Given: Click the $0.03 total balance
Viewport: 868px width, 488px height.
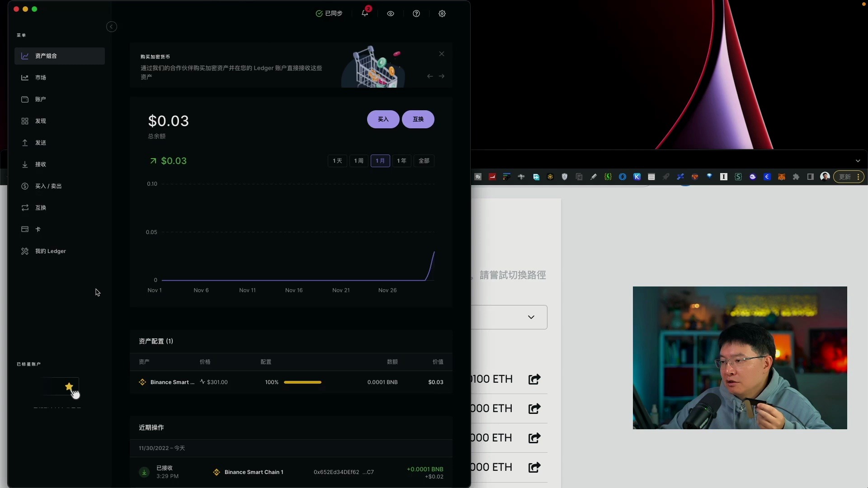Looking at the screenshot, I should point(169,121).
